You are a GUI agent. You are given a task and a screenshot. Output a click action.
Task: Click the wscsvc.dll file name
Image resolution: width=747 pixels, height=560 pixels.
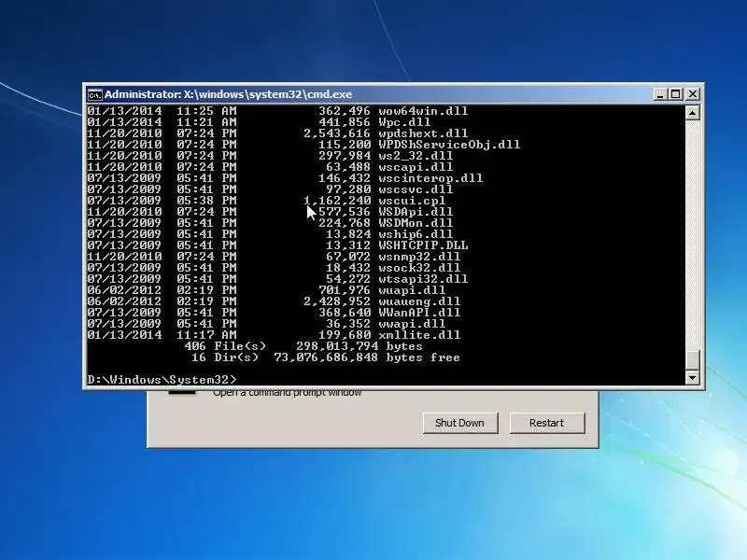coord(416,189)
